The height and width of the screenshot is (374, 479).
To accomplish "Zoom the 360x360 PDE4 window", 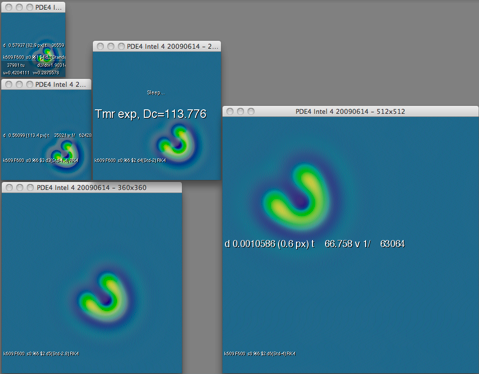I will [x=30, y=188].
